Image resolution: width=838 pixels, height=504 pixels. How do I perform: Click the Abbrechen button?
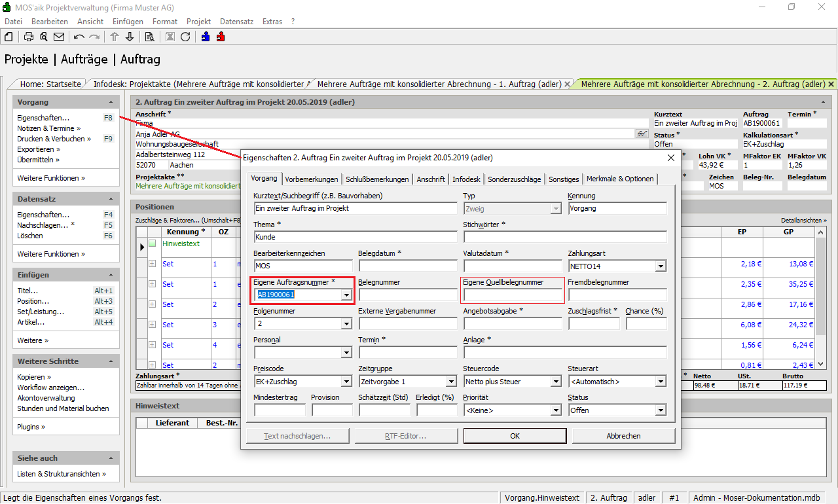tap(623, 436)
